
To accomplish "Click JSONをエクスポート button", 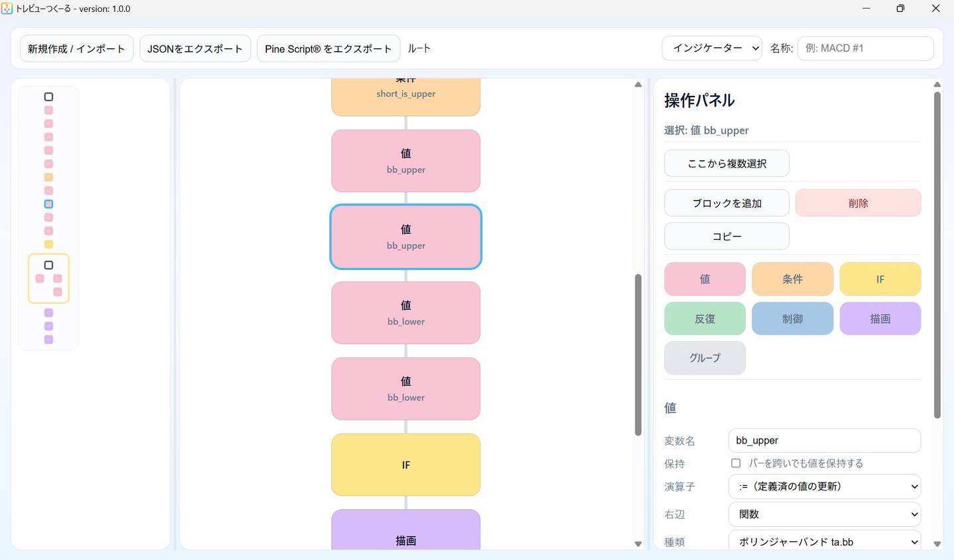I will 195,48.
